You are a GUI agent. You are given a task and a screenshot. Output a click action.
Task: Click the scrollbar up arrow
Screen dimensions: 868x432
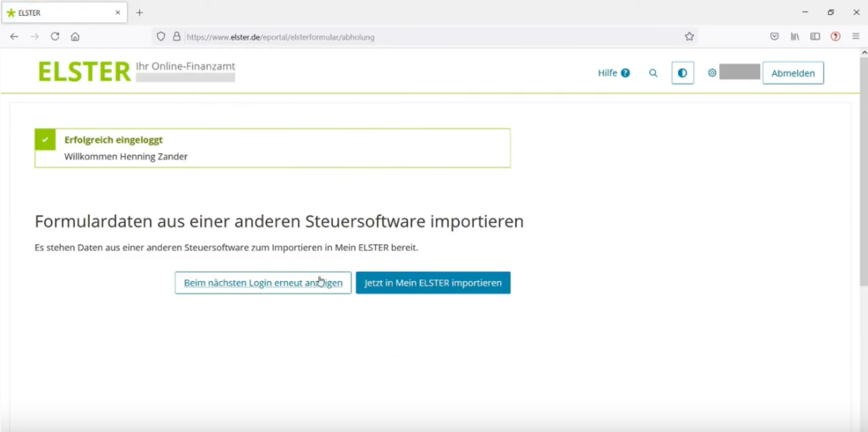pos(864,52)
